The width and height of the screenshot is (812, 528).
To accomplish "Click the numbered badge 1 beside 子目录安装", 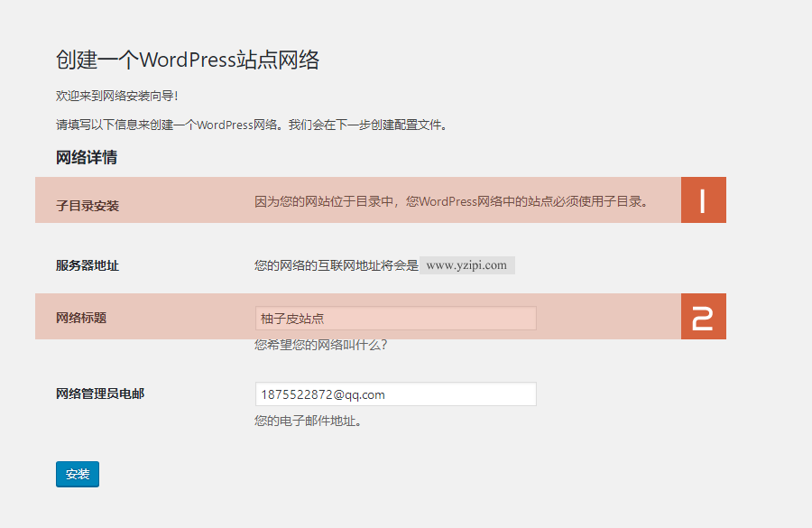I will [x=704, y=199].
